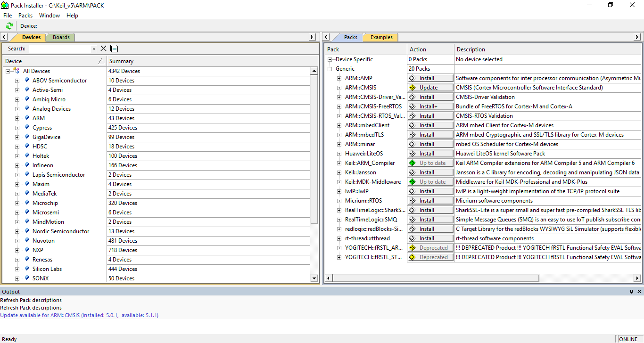Install the Micrium::RTOS pack
This screenshot has height=343, width=644.
click(430, 201)
